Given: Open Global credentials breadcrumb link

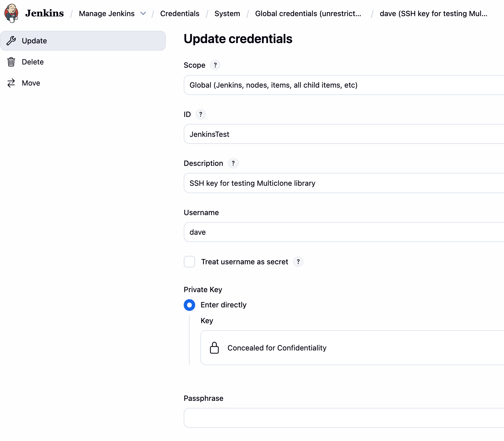Looking at the screenshot, I should [308, 13].
